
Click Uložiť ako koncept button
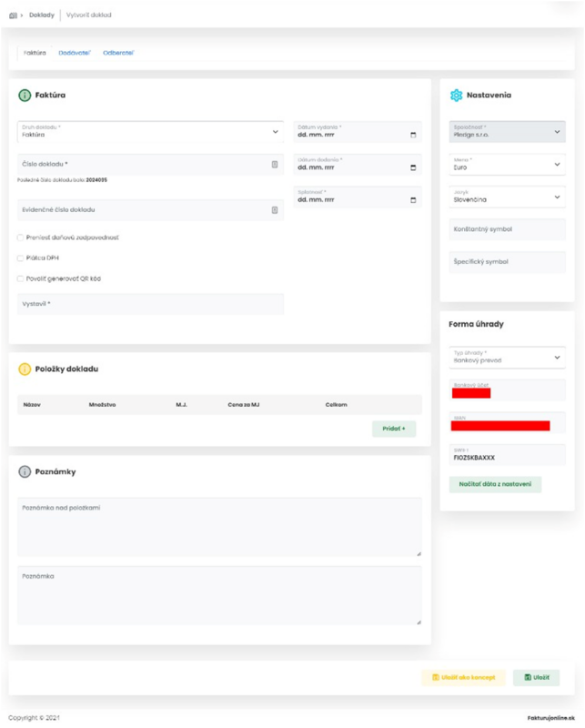click(x=463, y=677)
